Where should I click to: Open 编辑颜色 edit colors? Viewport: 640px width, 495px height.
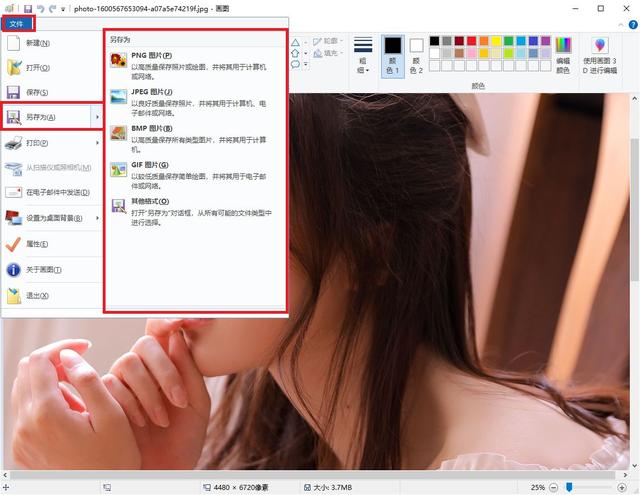click(x=563, y=56)
